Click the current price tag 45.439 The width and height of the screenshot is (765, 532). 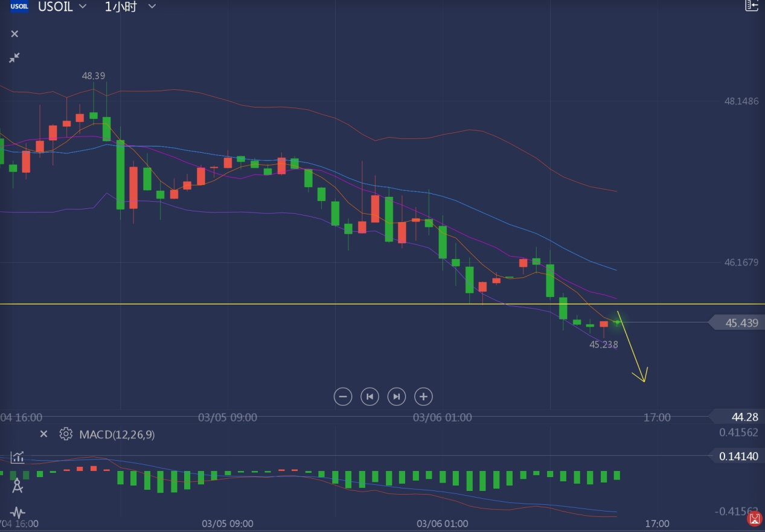(738, 323)
